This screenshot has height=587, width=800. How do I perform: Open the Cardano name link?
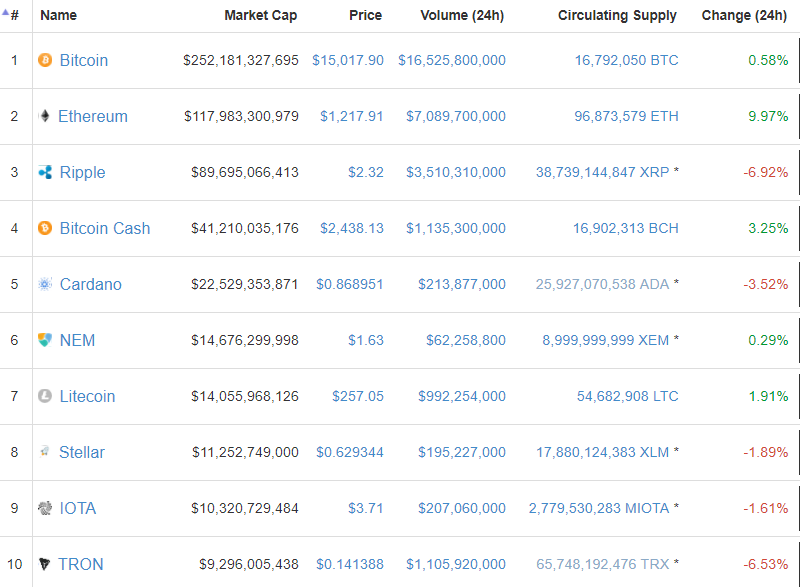pos(91,284)
